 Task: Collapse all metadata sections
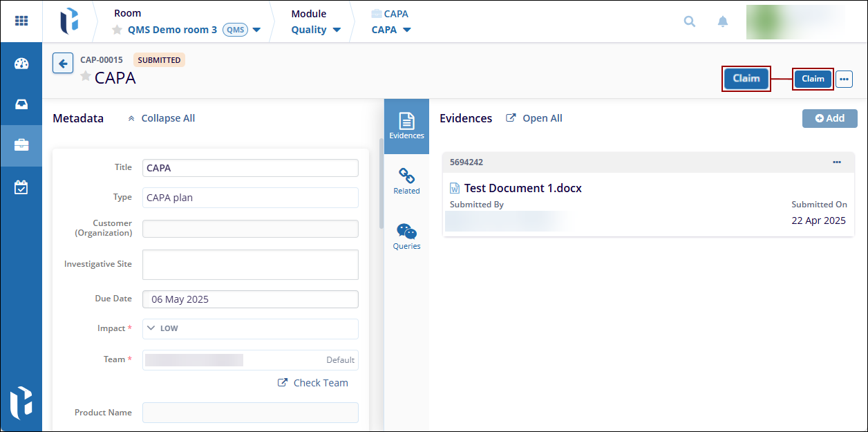point(161,118)
